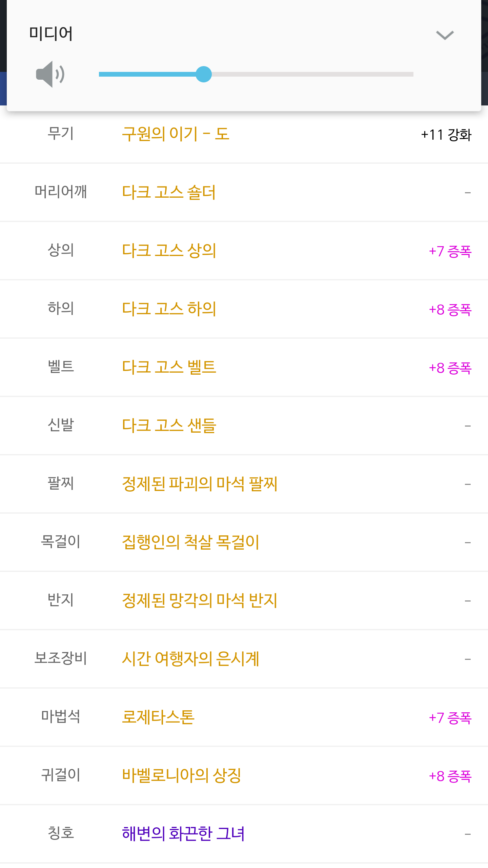Open 집행인의 척살 목걸이 details
The height and width of the screenshot is (868, 488).
point(190,542)
